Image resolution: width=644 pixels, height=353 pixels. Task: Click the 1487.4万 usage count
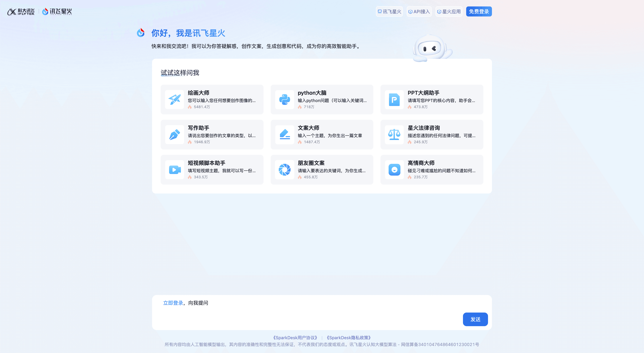[312, 142]
